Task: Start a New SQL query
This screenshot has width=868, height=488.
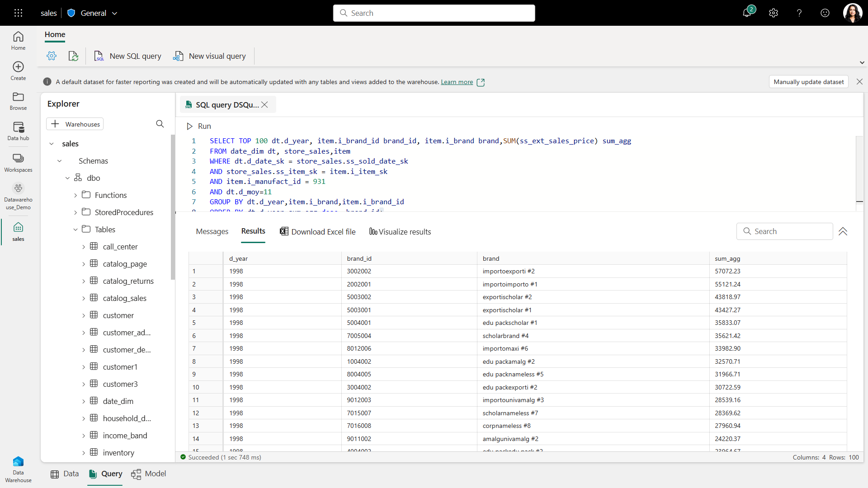Action: pos(128,56)
